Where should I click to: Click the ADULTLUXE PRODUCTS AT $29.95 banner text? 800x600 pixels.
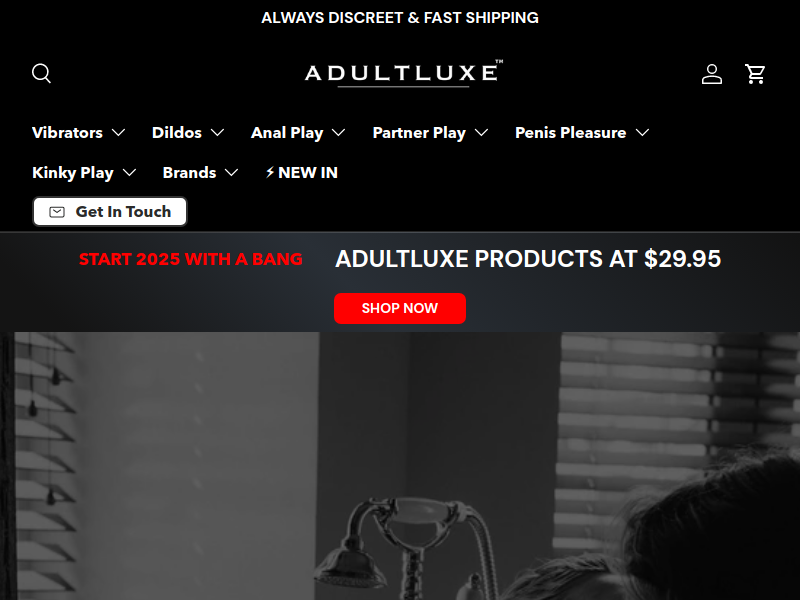pyautogui.click(x=528, y=259)
